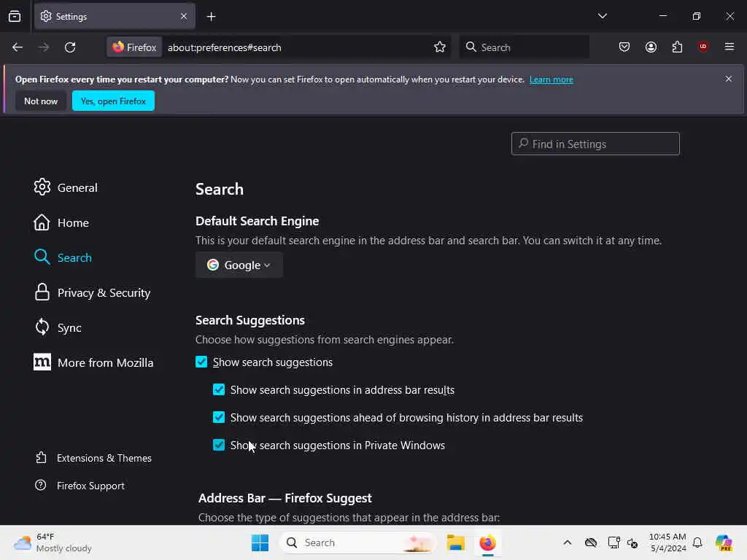Open the Home settings category
Viewport: 747px width, 560px height.
pos(61,222)
